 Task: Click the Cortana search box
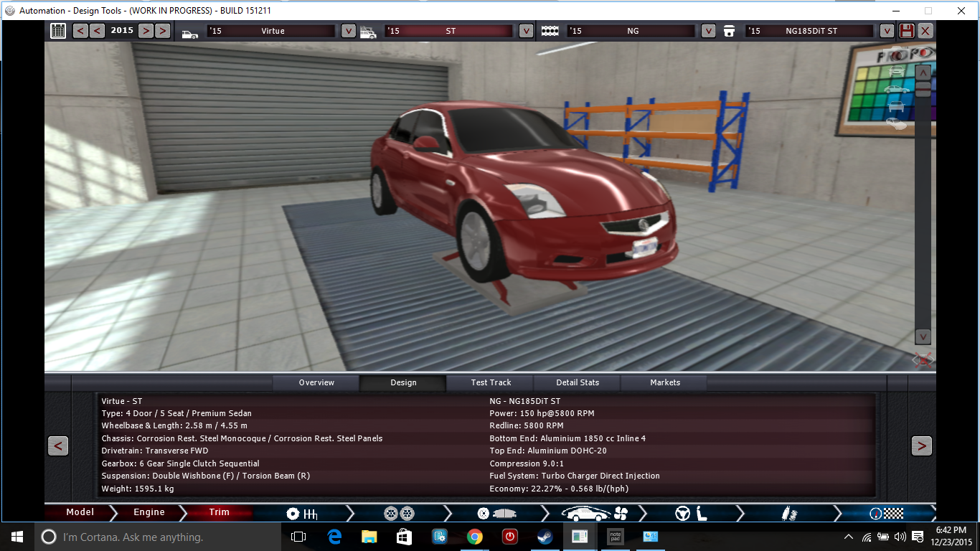[x=157, y=537]
